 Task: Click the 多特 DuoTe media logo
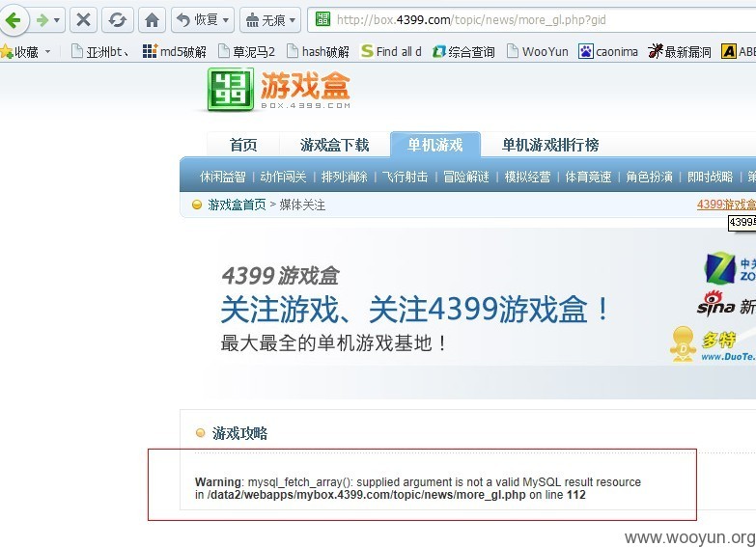click(713, 344)
